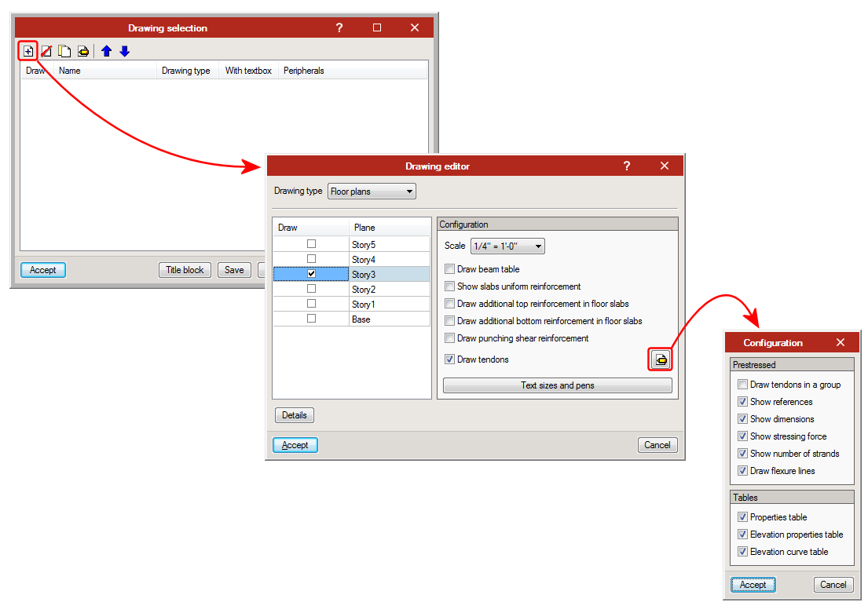
Task: Open tendon configuration beside Draw tendons
Action: [x=661, y=359]
